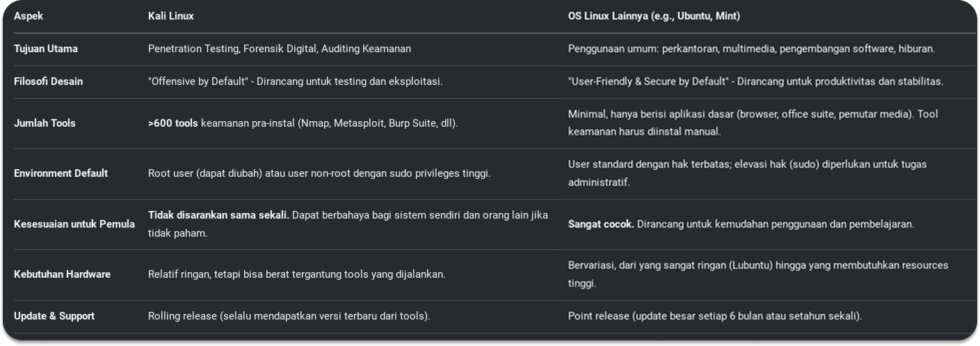Click the bold "Sangat cocok." text

click(x=601, y=224)
